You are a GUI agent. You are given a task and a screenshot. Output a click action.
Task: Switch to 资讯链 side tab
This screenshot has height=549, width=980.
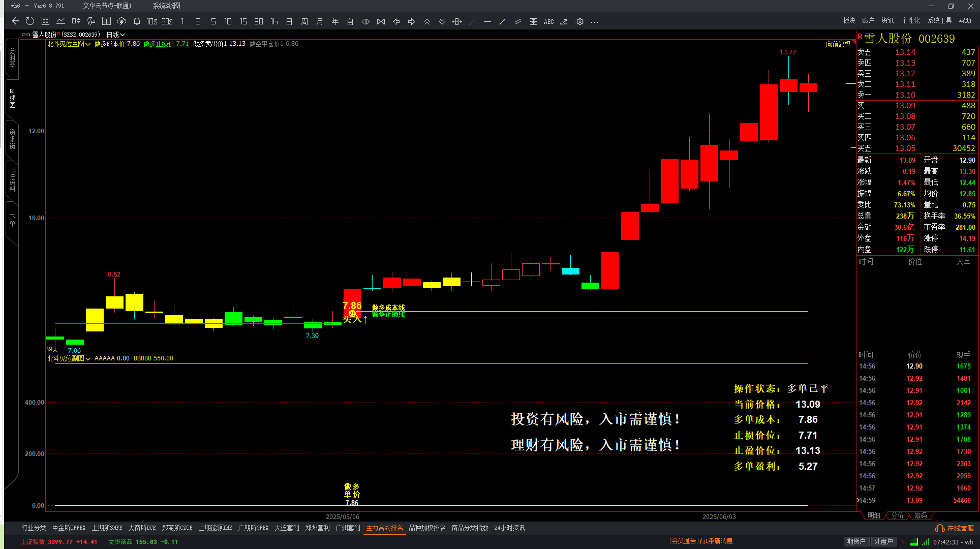click(12, 139)
